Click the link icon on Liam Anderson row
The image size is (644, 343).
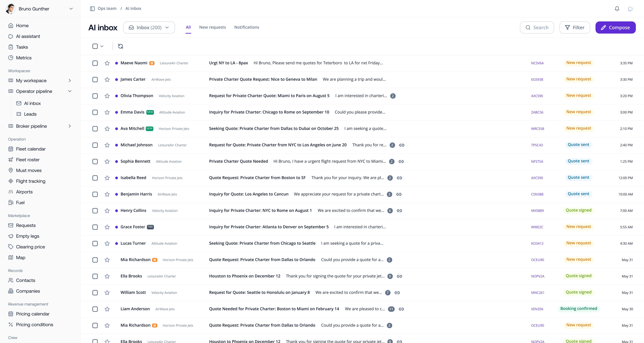click(x=401, y=309)
